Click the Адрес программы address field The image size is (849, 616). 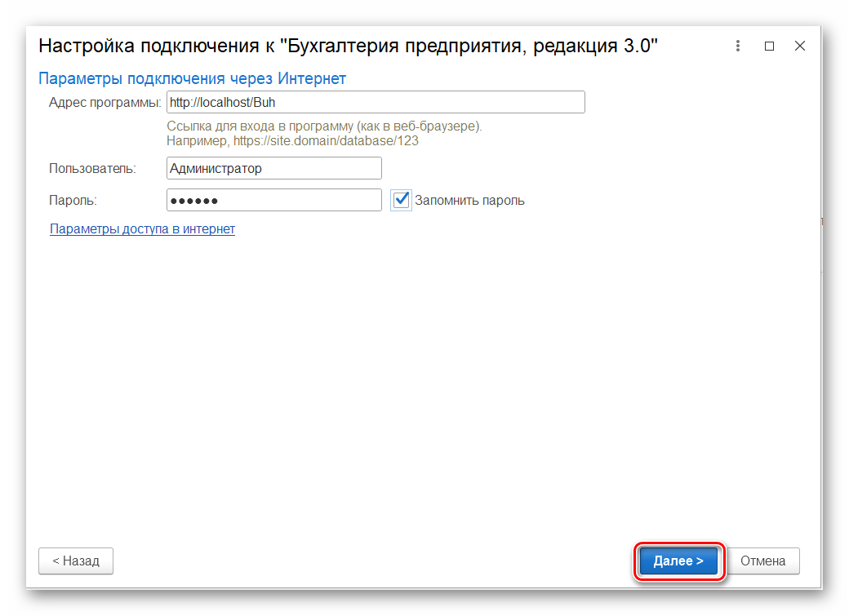coord(376,102)
